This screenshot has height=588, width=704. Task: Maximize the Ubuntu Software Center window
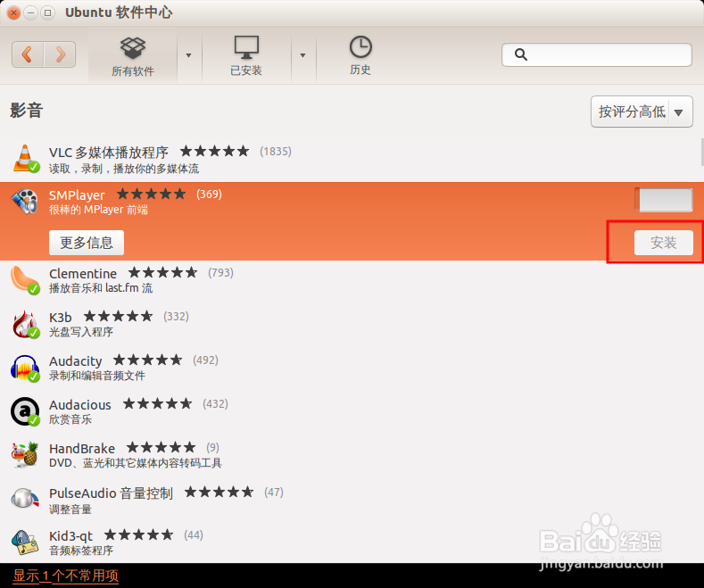[x=47, y=12]
